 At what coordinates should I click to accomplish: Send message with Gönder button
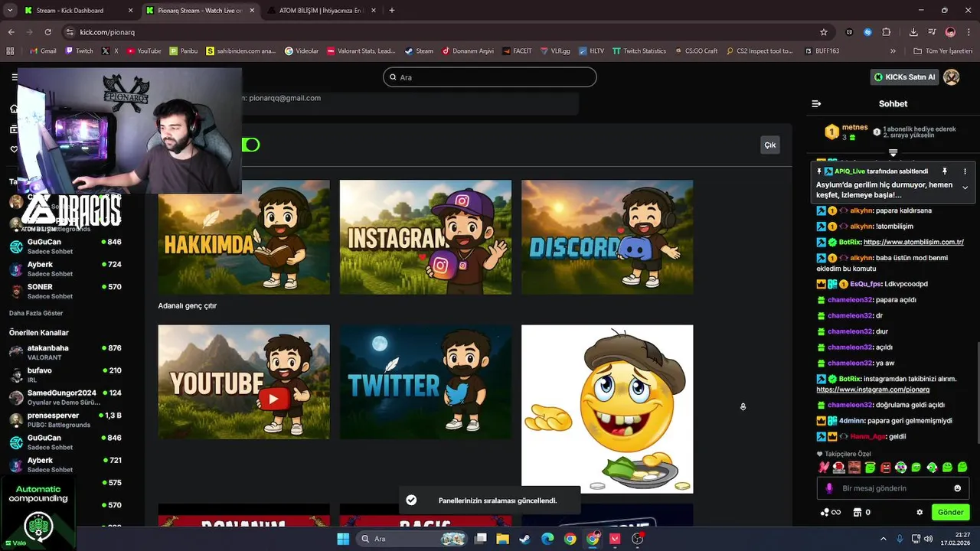coord(950,512)
